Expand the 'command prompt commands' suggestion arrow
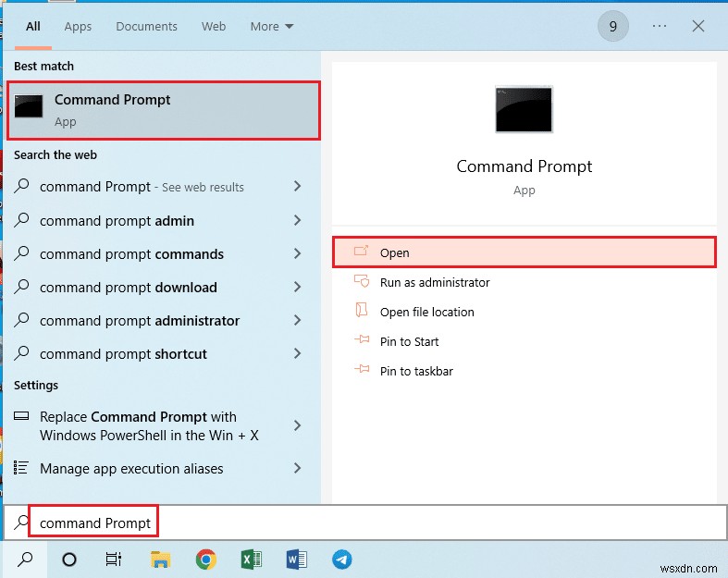728x578 pixels. pyautogui.click(x=298, y=253)
